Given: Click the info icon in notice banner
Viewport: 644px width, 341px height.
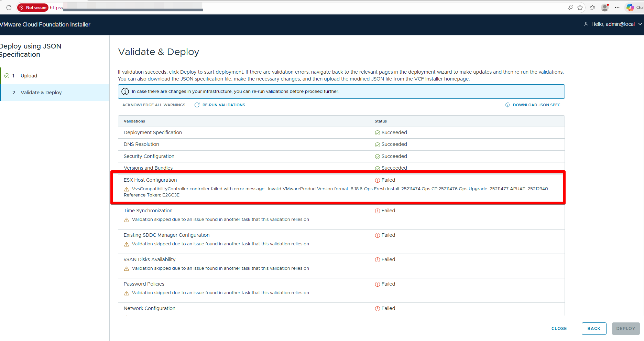Looking at the screenshot, I should (125, 92).
